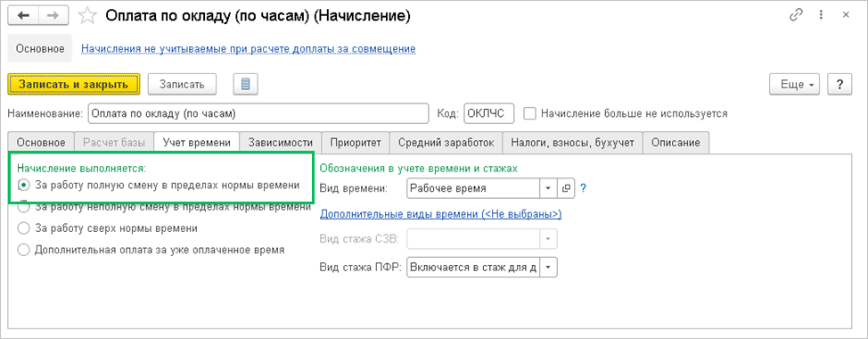
Task: Focus the Код field with ОКЛЧС
Action: (x=488, y=113)
